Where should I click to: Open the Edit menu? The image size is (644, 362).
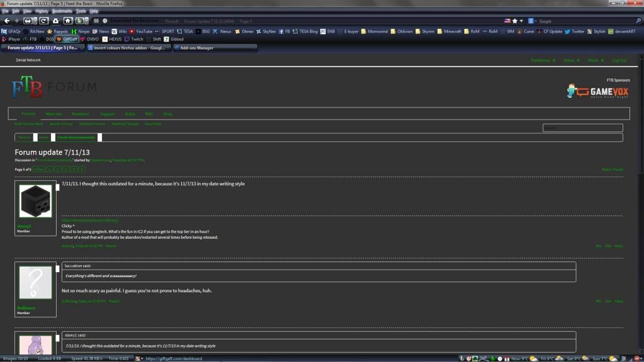click(16, 11)
